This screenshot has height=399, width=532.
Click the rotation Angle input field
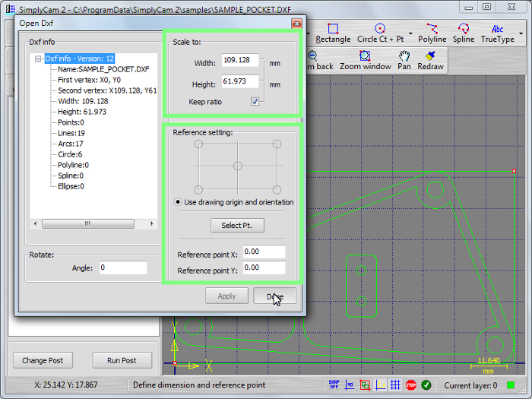(x=122, y=268)
